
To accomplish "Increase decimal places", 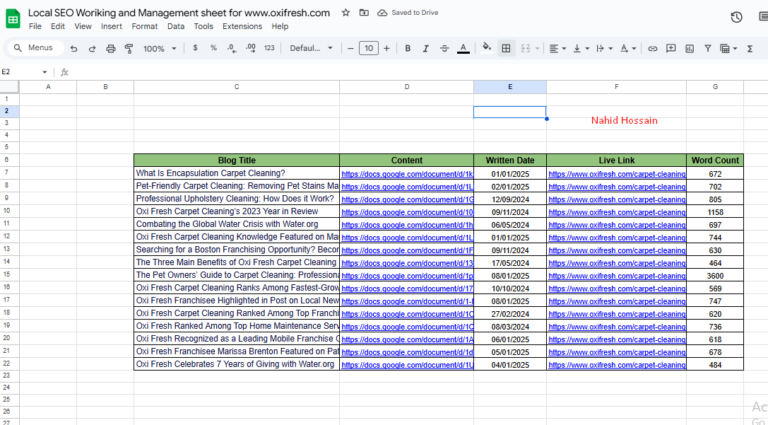I will click(250, 48).
